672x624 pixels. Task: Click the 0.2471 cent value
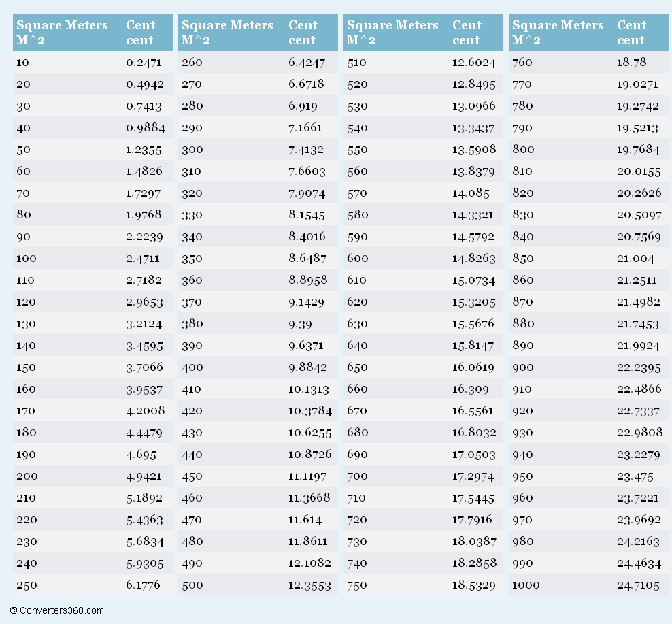click(144, 62)
